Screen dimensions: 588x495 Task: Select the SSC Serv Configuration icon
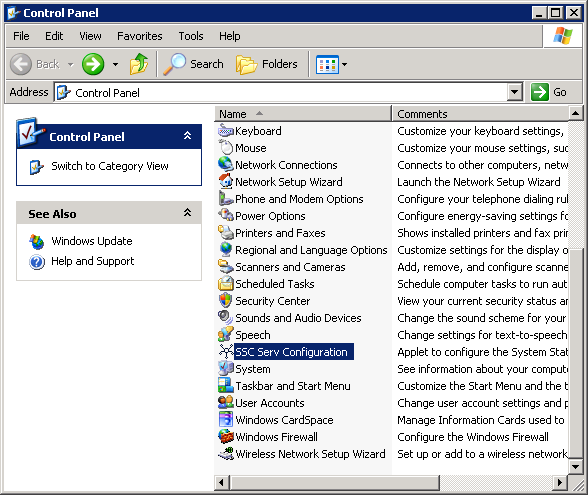pyautogui.click(x=226, y=352)
